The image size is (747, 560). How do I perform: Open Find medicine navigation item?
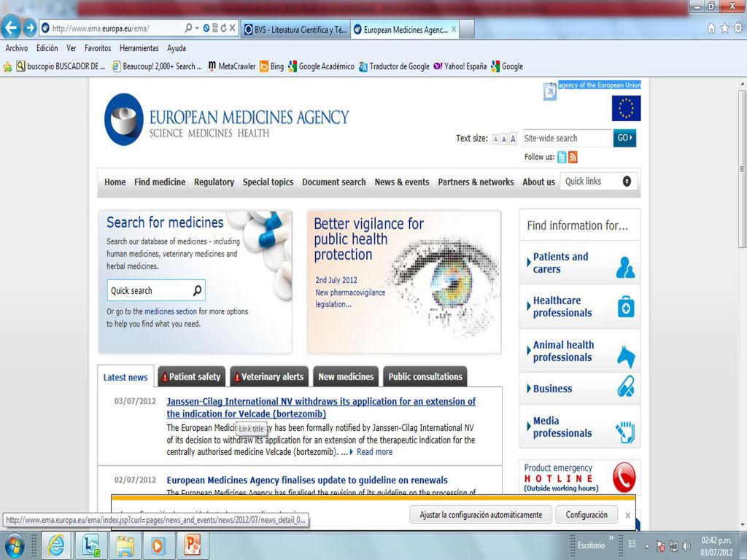click(x=160, y=182)
